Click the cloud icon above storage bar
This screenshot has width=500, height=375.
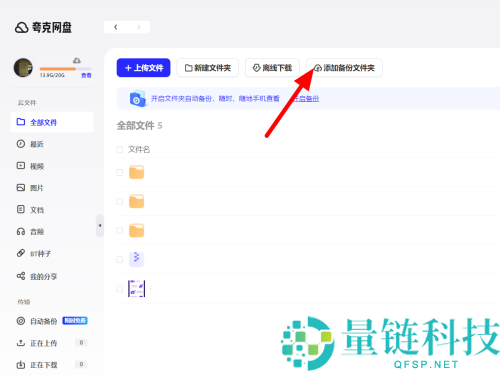click(77, 60)
